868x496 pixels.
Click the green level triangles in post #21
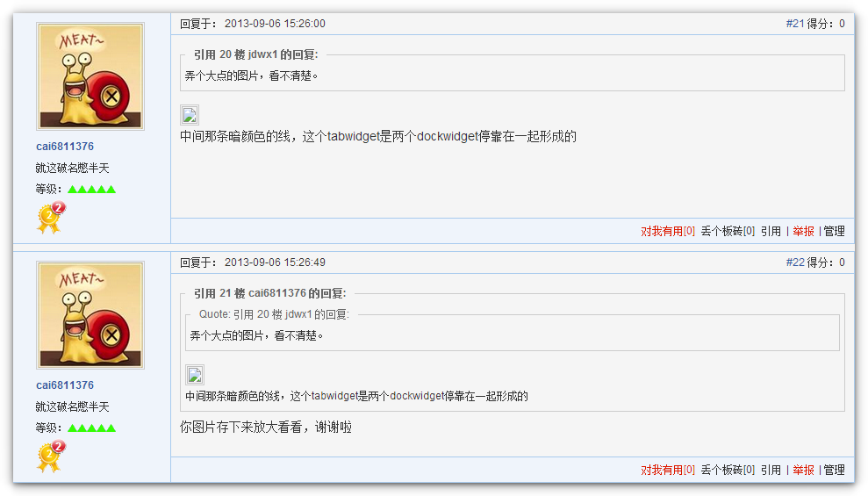point(91,189)
